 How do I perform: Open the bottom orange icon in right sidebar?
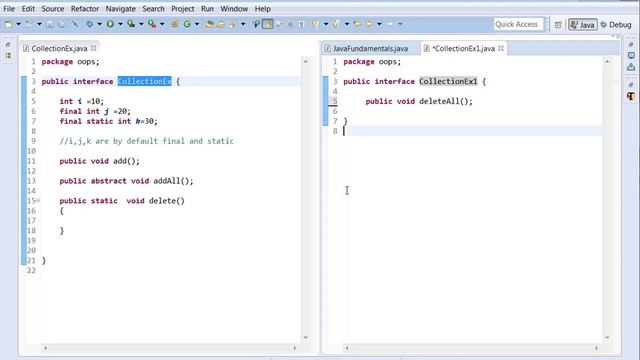[631, 96]
